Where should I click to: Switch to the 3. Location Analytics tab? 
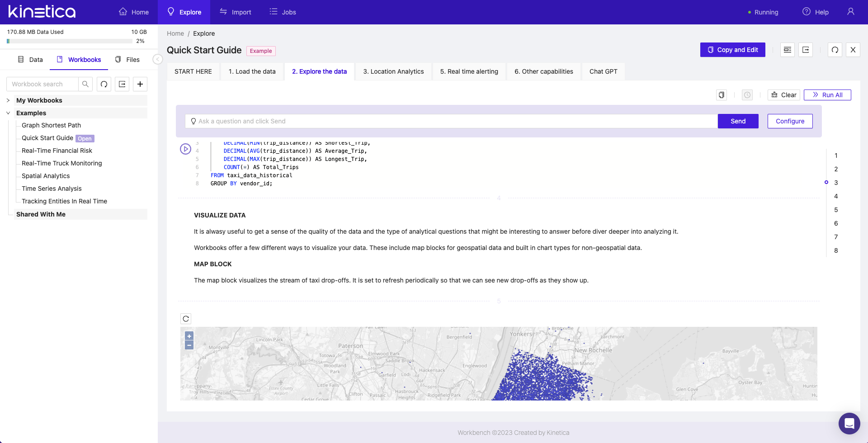point(393,71)
